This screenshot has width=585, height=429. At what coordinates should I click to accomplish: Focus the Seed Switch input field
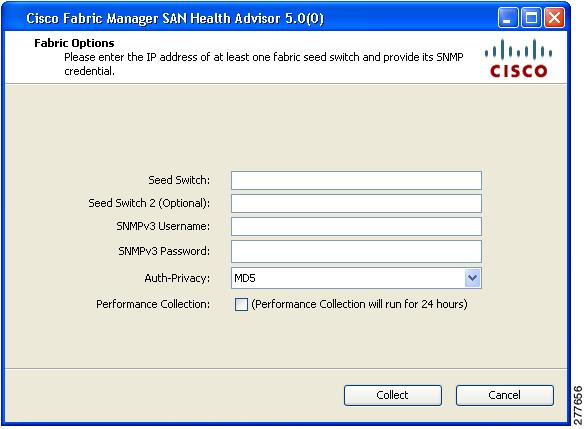pos(356,181)
